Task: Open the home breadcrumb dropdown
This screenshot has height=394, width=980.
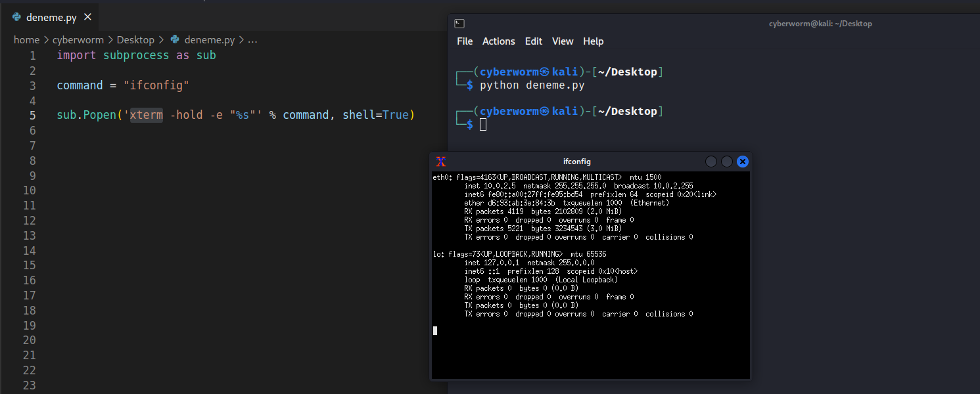Action: [26, 40]
